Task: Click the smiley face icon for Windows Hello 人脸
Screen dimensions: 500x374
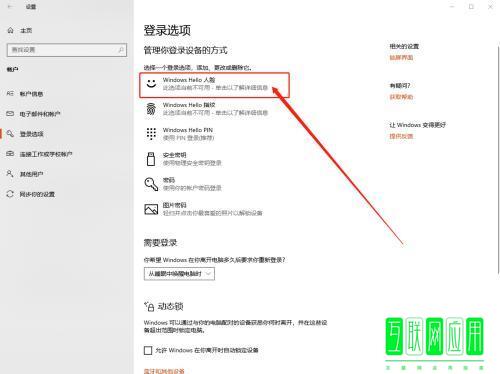Action: tap(151, 83)
